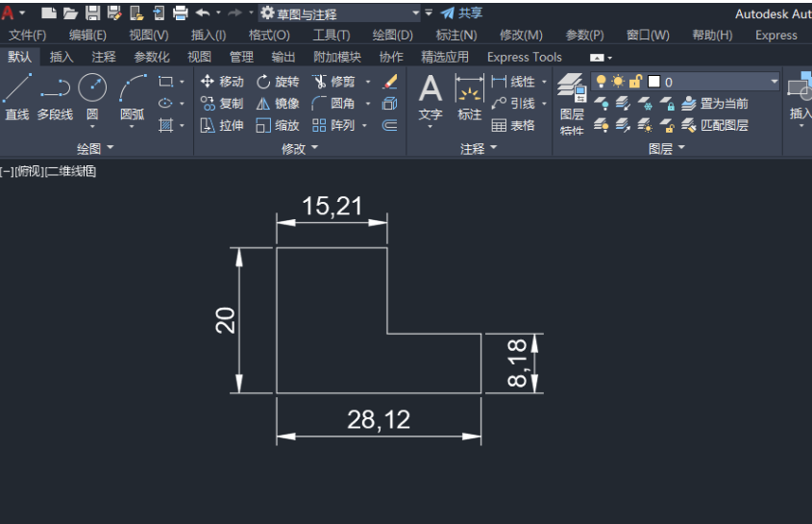Click the Plot printer icon

click(181, 12)
